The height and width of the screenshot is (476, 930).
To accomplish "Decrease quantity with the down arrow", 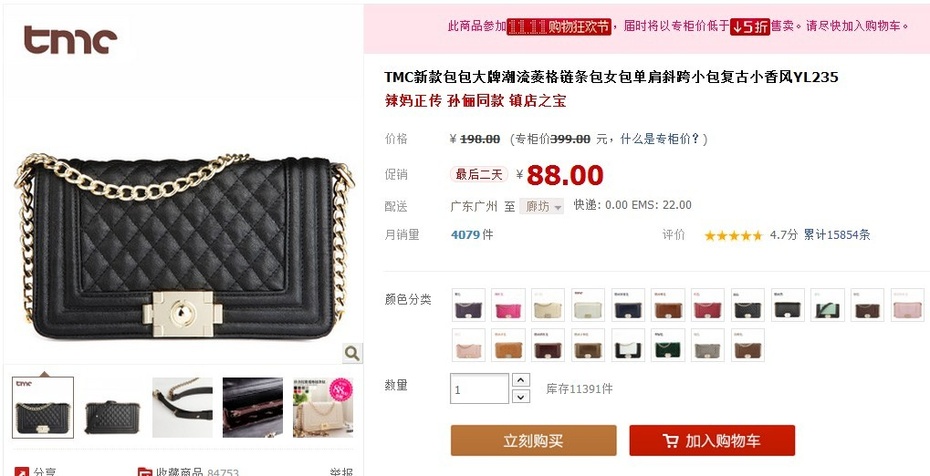I will pyautogui.click(x=521, y=396).
